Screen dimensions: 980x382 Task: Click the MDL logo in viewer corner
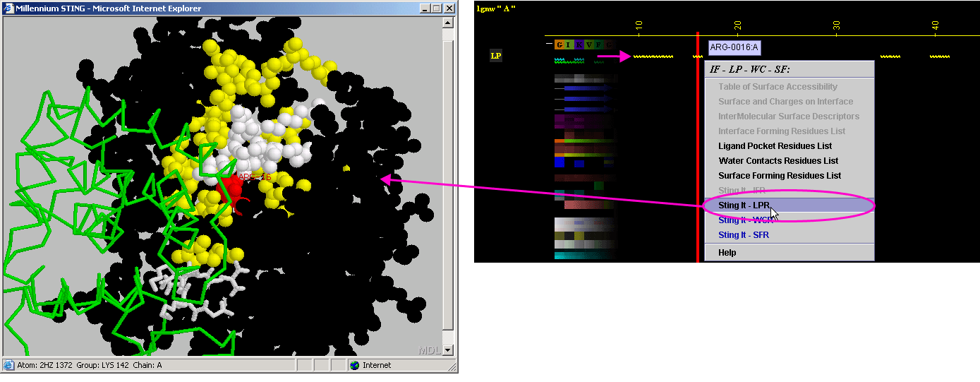click(x=429, y=350)
